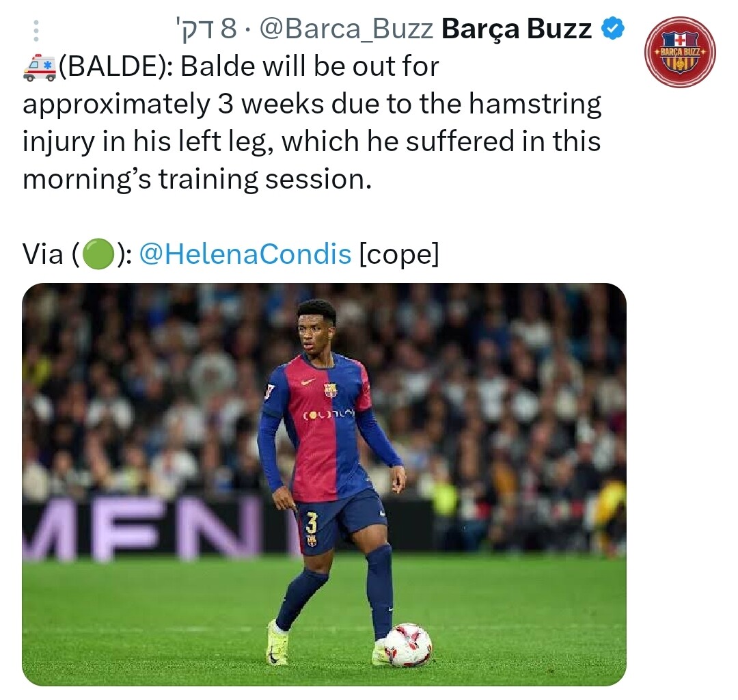Image resolution: width=738 pixels, height=700 pixels.
Task: Open the @HelenaCondis mention link
Action: pyautogui.click(x=245, y=254)
